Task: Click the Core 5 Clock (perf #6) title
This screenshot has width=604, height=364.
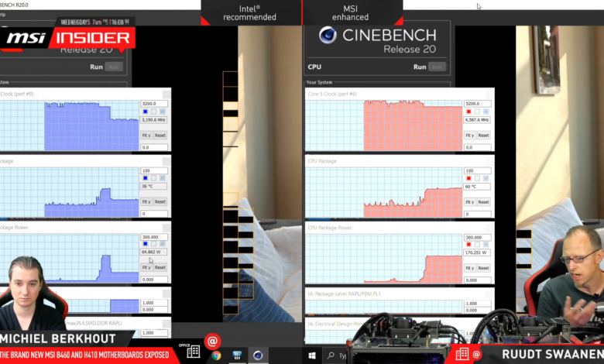Action: point(332,94)
